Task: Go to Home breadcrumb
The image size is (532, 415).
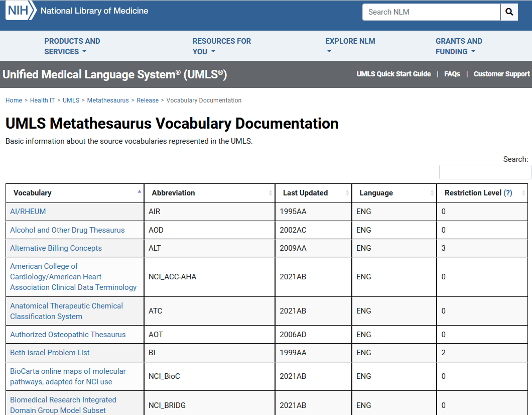Action: [x=14, y=100]
